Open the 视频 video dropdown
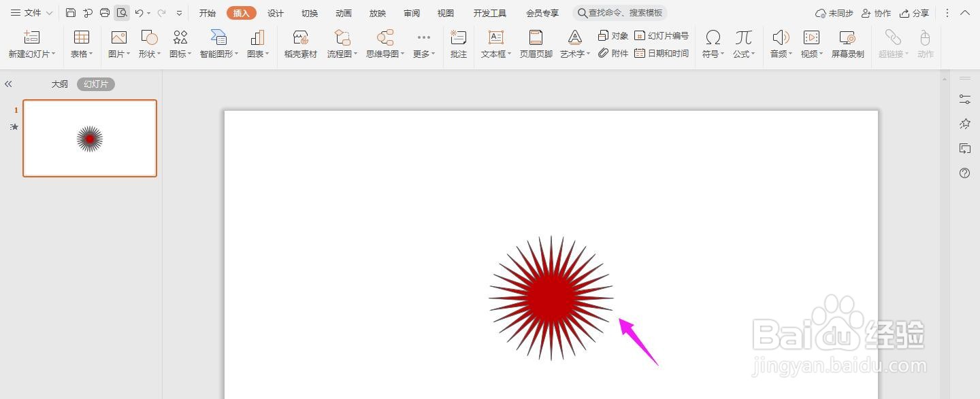 click(812, 54)
